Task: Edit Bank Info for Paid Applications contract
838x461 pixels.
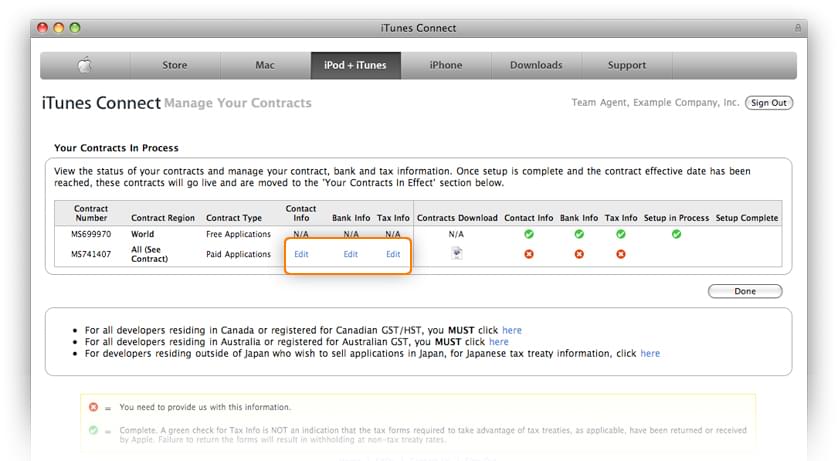Action: [x=351, y=254]
